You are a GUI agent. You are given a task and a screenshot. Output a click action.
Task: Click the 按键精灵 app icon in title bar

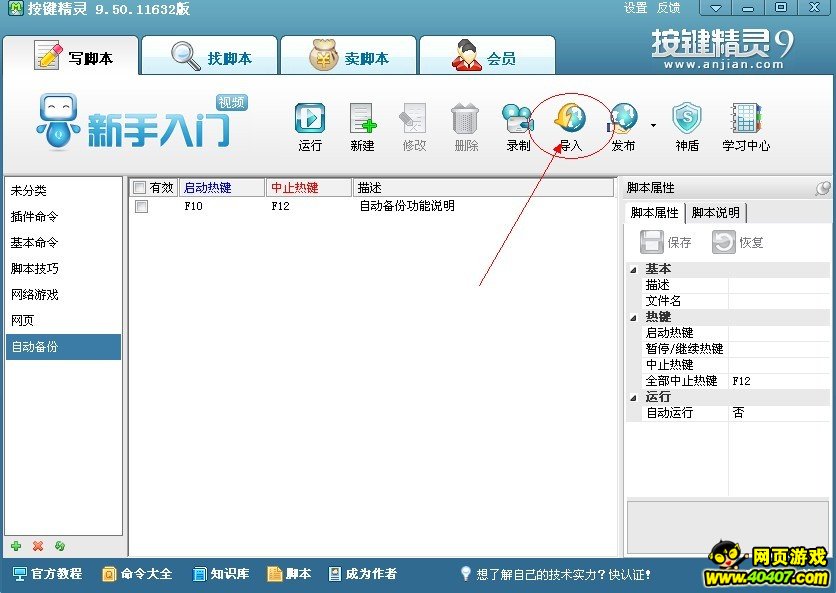pyautogui.click(x=15, y=8)
